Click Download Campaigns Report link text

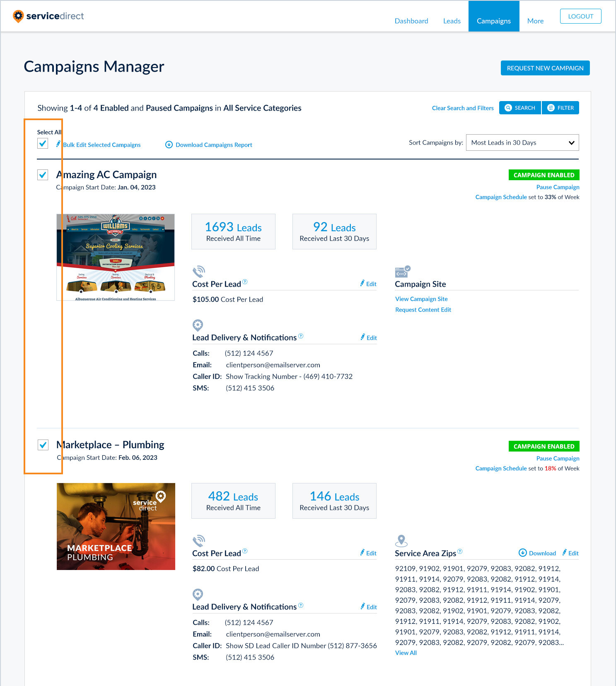tap(214, 145)
